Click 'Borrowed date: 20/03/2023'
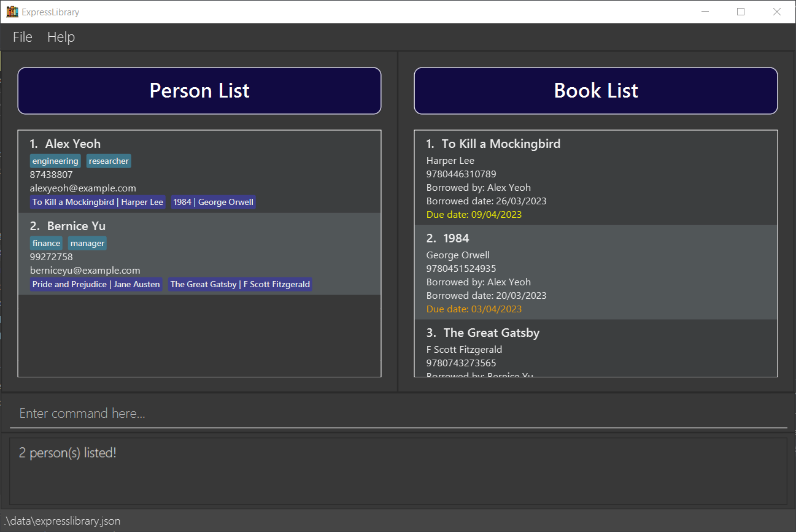This screenshot has height=532, width=796. pos(486,296)
